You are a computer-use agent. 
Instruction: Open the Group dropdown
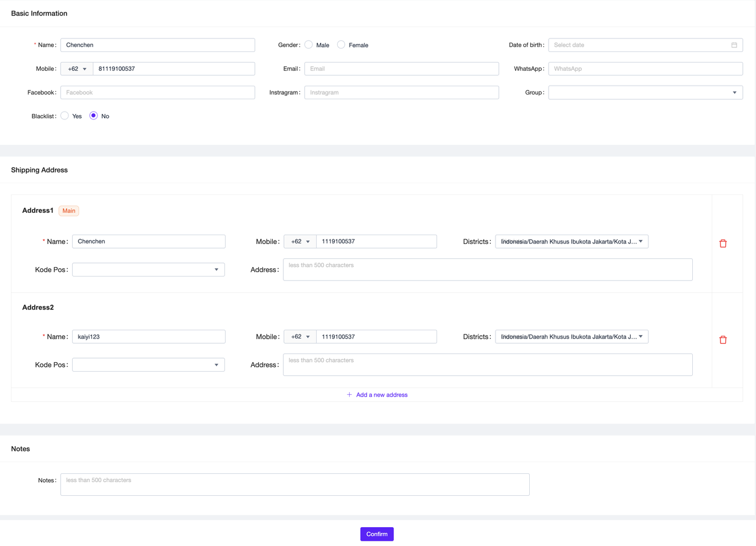tap(645, 92)
